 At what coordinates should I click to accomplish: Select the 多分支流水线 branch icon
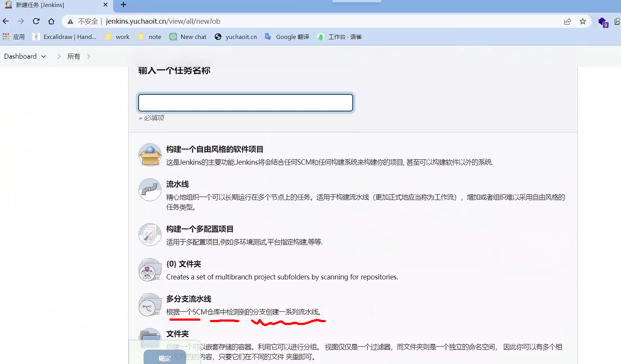[x=148, y=305]
